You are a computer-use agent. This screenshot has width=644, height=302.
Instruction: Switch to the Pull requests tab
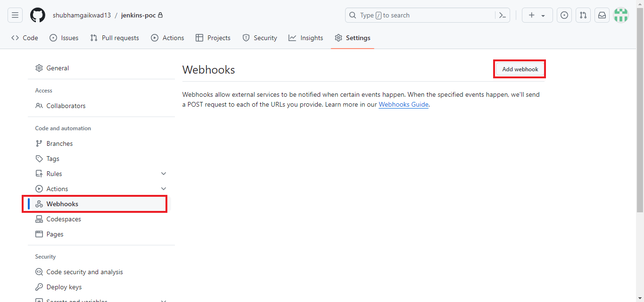[115, 38]
